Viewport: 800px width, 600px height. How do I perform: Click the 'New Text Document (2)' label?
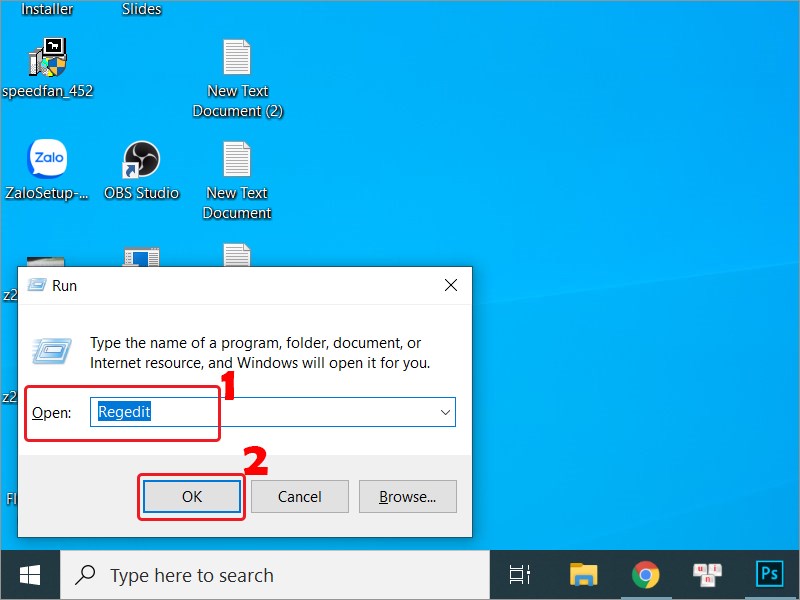237,101
